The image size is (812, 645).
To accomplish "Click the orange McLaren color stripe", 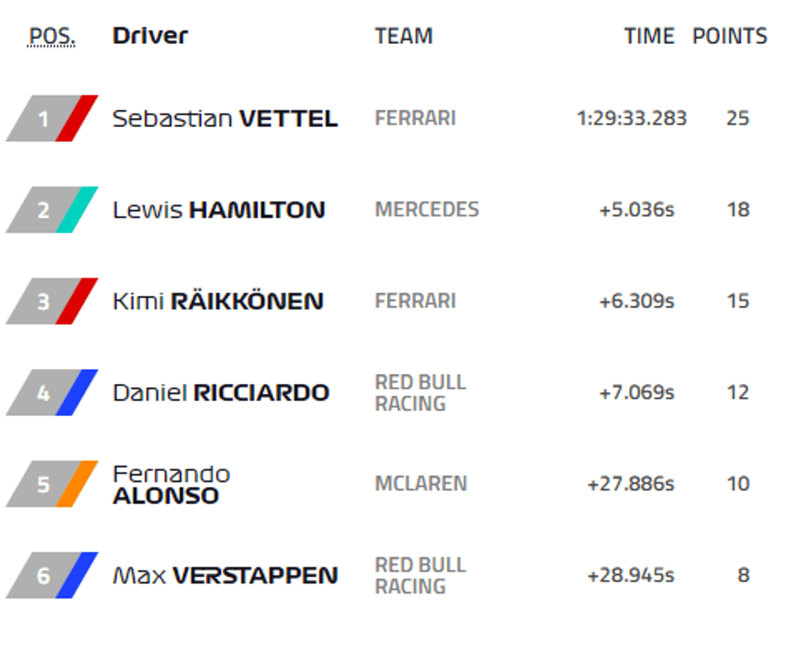I will 77,484.
